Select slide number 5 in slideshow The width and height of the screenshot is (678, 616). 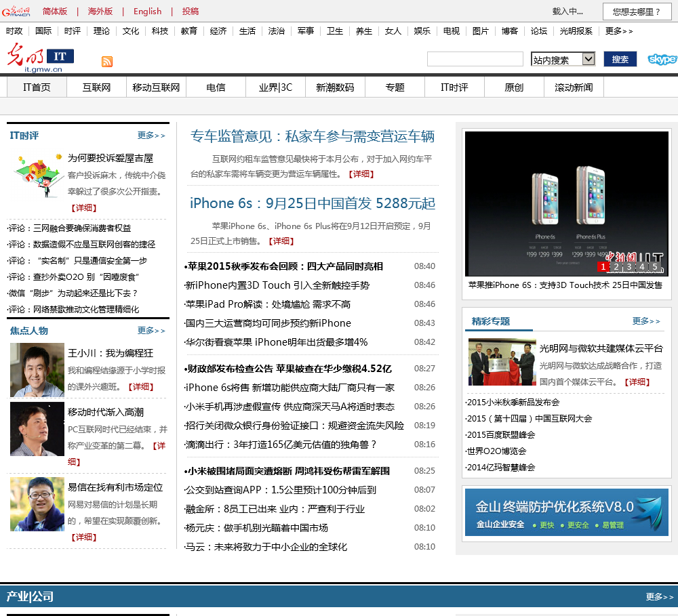[655, 267]
